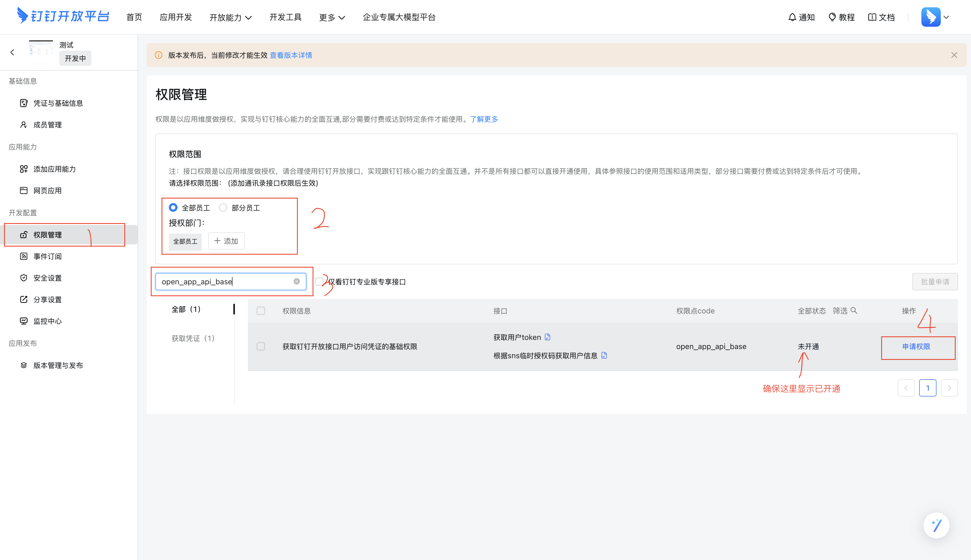971x560 pixels.
Task: Go to previous page of results
Action: click(906, 388)
